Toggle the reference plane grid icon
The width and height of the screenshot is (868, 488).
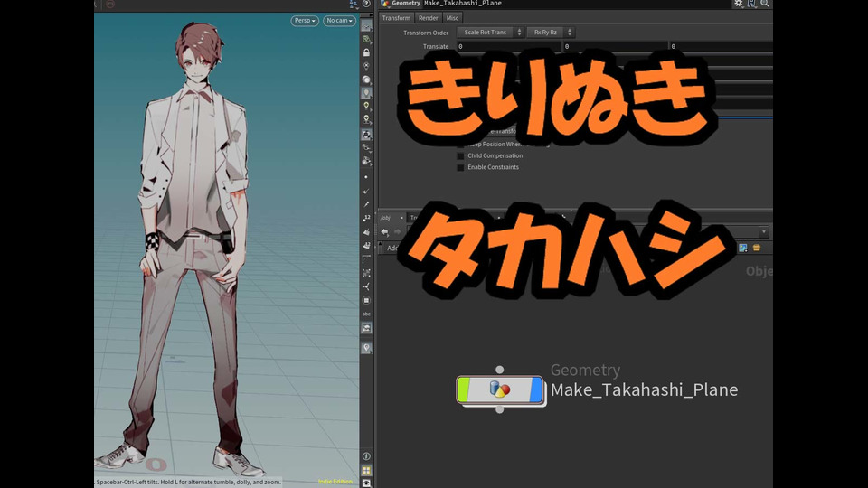366,26
